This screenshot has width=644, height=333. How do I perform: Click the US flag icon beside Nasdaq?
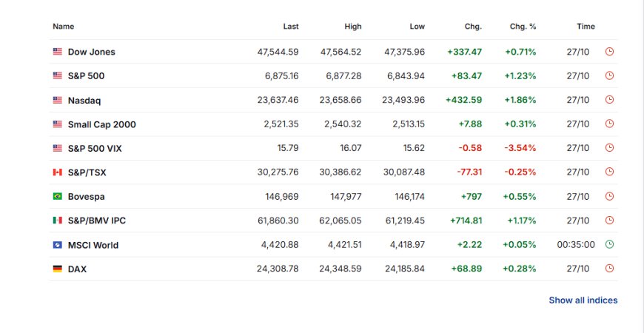tap(58, 100)
